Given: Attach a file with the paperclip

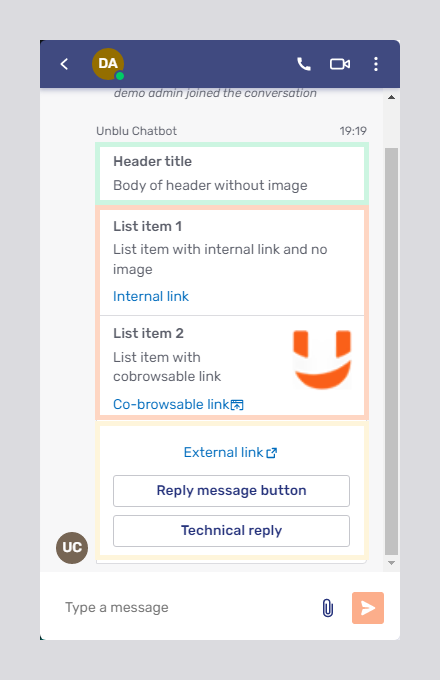Looking at the screenshot, I should coord(328,608).
